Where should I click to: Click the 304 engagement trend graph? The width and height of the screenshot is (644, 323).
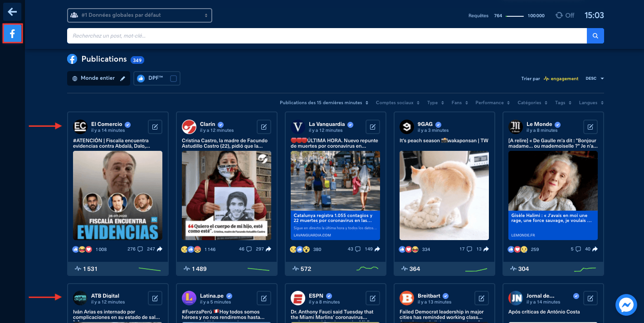pos(585,270)
